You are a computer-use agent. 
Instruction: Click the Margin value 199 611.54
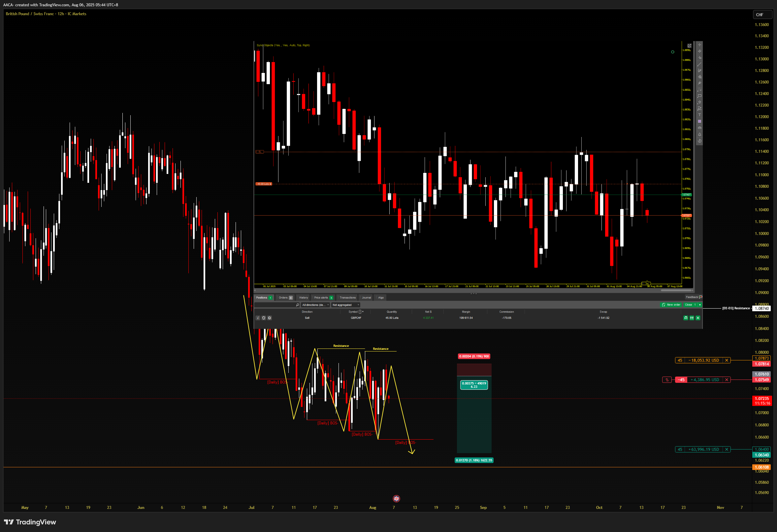coord(466,318)
